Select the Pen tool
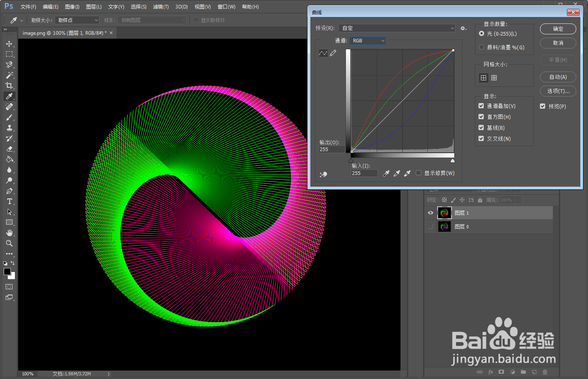Image resolution: width=588 pixels, height=379 pixels. (x=9, y=191)
